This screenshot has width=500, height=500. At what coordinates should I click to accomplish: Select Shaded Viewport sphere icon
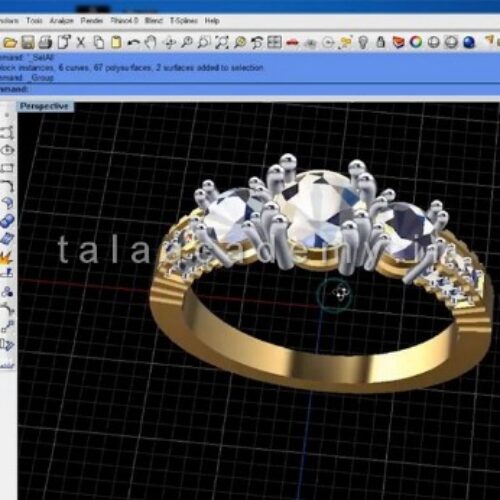[x=433, y=42]
